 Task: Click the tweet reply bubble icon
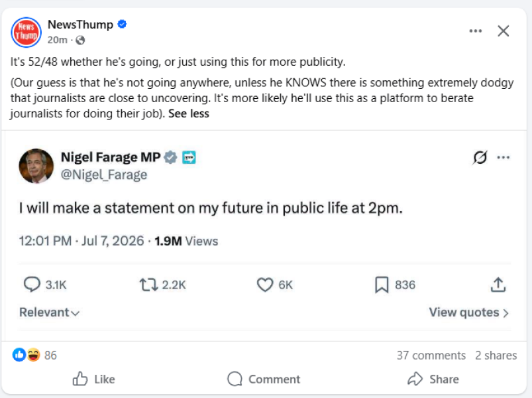[32, 285]
